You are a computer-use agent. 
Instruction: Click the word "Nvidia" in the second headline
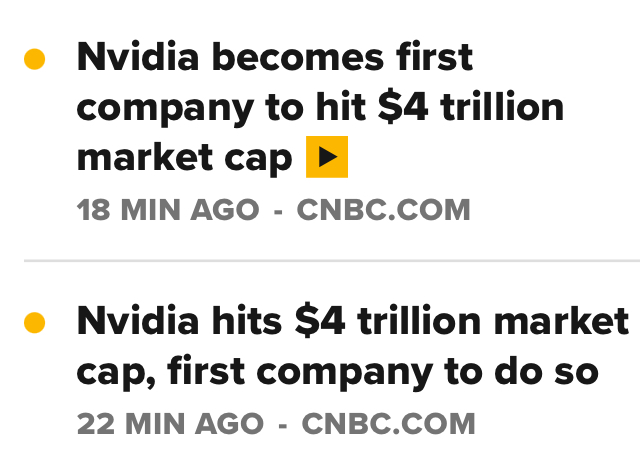(x=136, y=322)
